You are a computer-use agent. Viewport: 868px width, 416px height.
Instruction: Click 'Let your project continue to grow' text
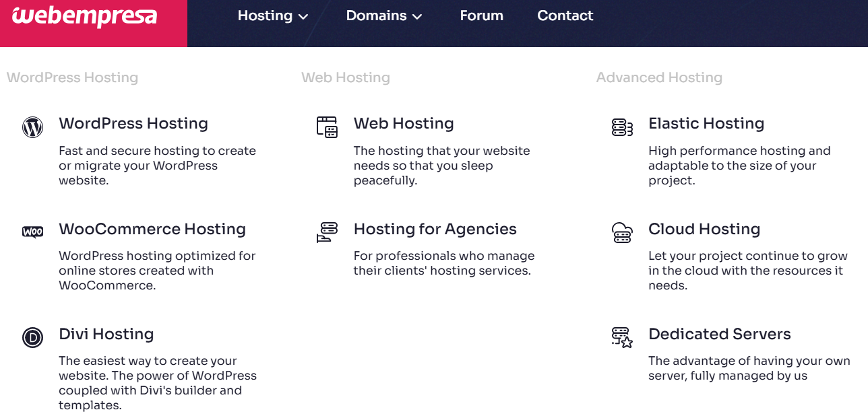pos(748,271)
